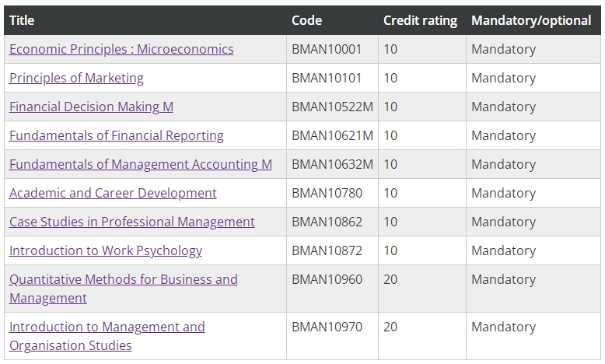
Task: Open Fundamentals of Management Accounting M link
Action: [x=141, y=164]
